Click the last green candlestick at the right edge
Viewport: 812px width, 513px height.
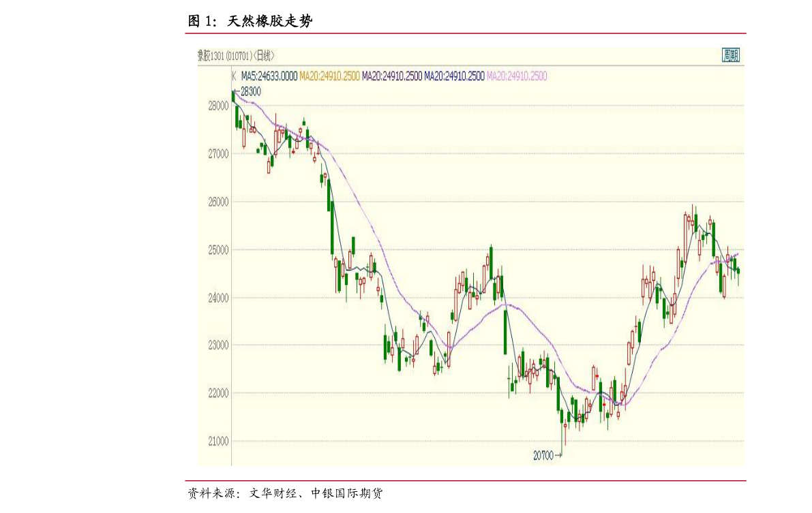pyautogui.click(x=738, y=271)
